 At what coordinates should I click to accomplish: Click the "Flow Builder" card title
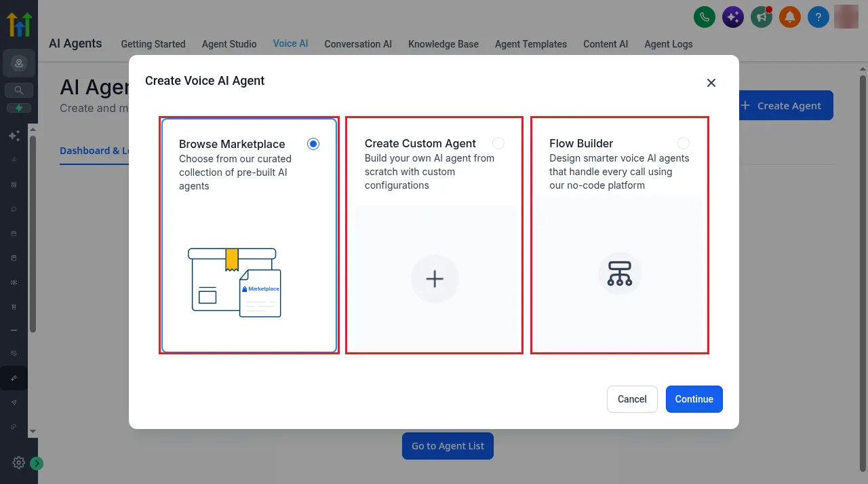point(581,143)
